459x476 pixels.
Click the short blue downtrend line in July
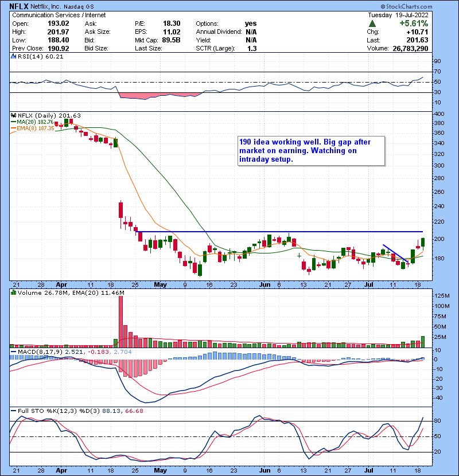(x=395, y=254)
